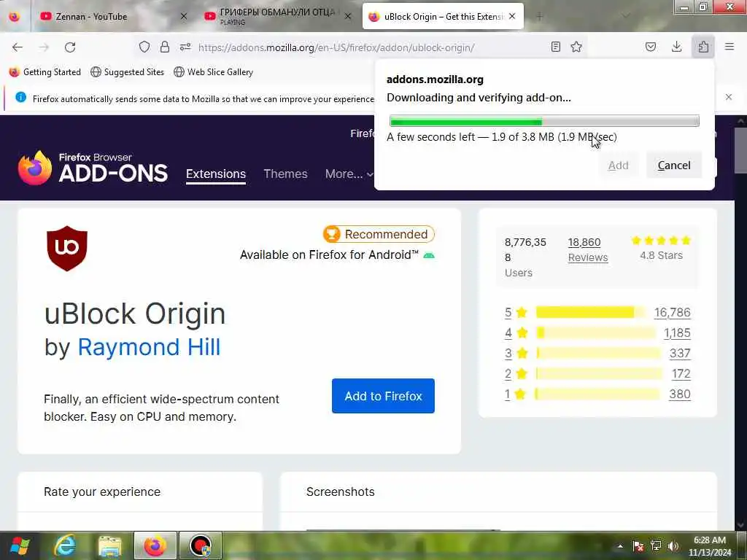This screenshot has width=747, height=560.
Task: Open the 1,185 four-star review count
Action: click(677, 332)
